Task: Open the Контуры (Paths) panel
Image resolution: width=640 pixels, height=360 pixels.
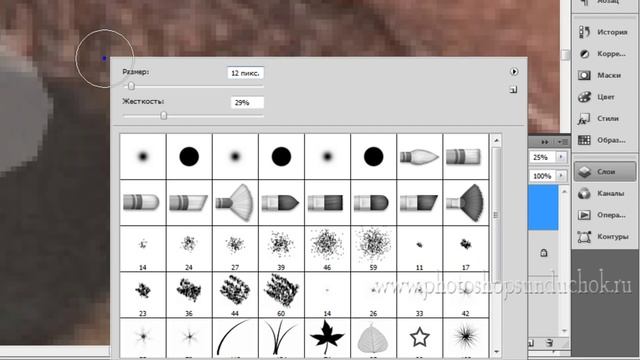Action: point(604,236)
